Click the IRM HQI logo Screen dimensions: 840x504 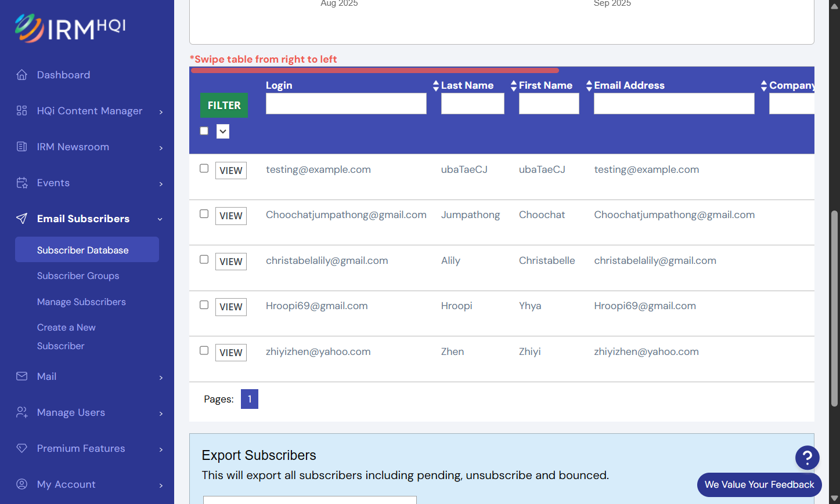click(70, 28)
